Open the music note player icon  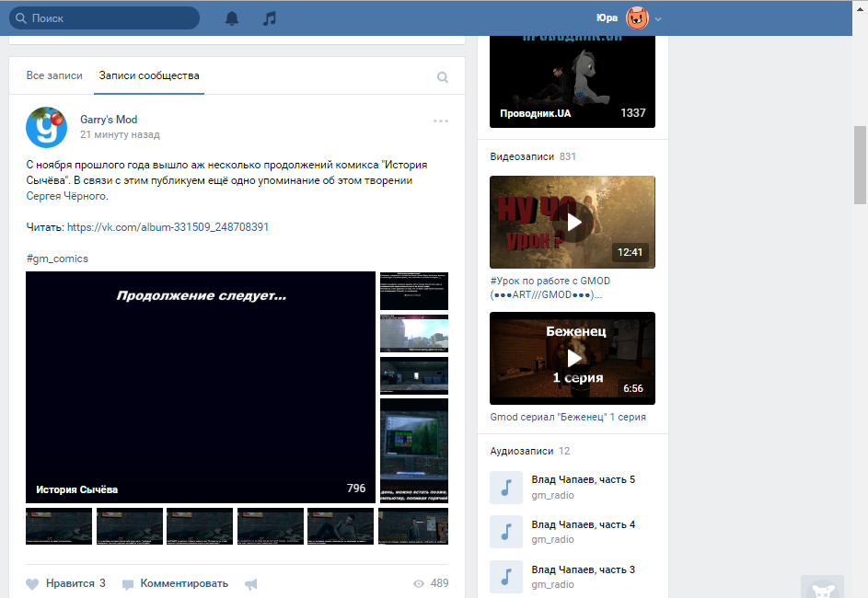tap(269, 18)
